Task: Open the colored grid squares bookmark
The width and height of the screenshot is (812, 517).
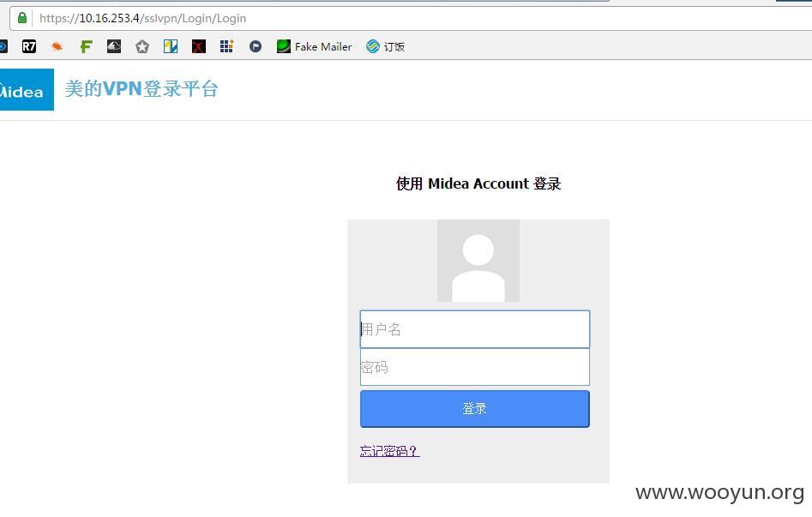Action: click(x=227, y=46)
